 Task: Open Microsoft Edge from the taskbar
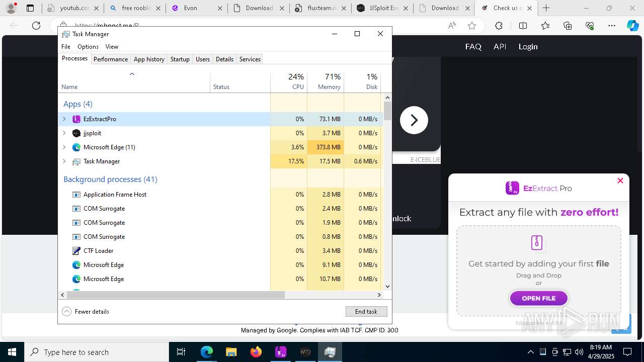coord(207,352)
